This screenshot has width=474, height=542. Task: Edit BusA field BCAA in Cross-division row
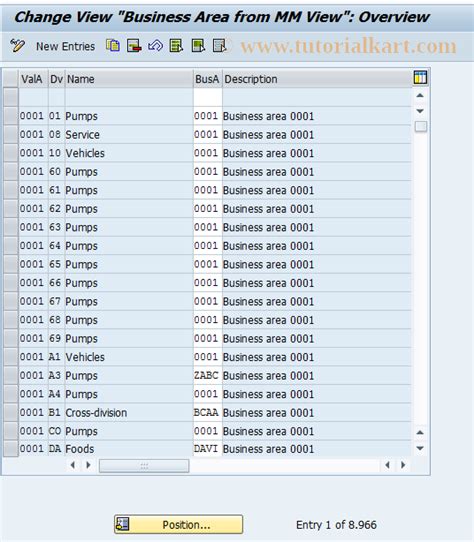(x=207, y=412)
